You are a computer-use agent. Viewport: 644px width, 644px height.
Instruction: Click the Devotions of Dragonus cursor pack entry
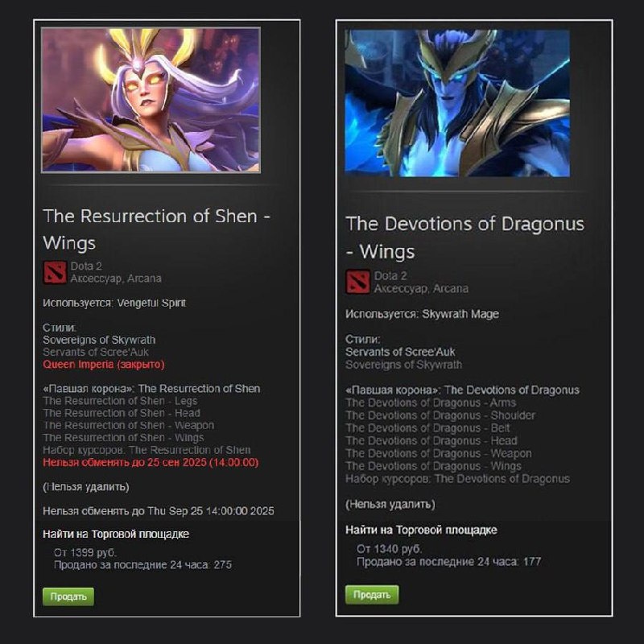point(457,479)
